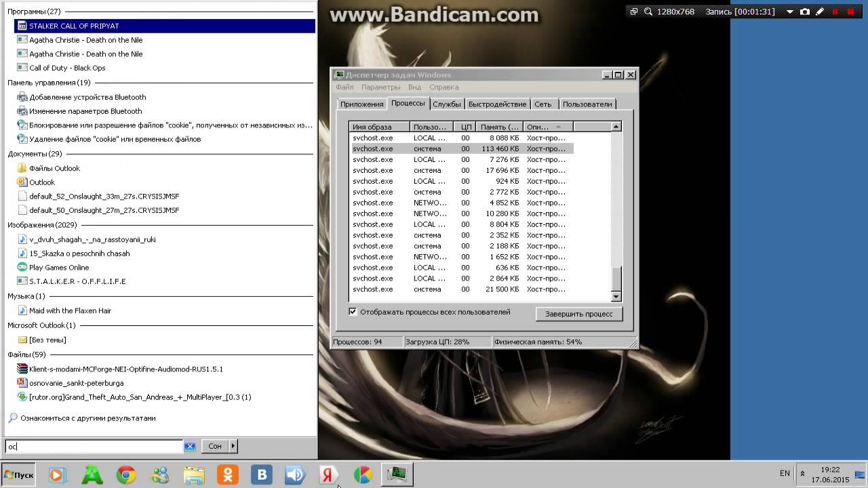Image resolution: width=868 pixels, height=488 pixels.
Task: Sort by the Имя образа column header
Action: 380,127
